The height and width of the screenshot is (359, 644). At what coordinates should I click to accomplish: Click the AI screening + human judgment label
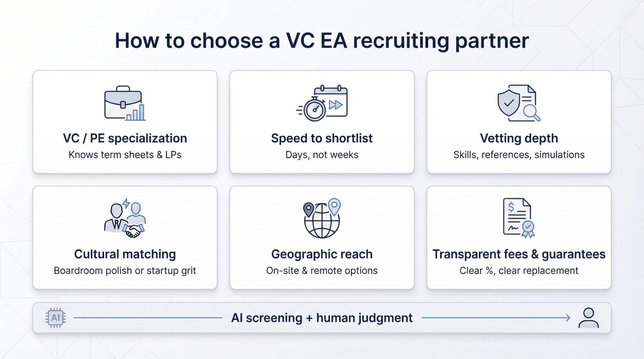tap(322, 318)
